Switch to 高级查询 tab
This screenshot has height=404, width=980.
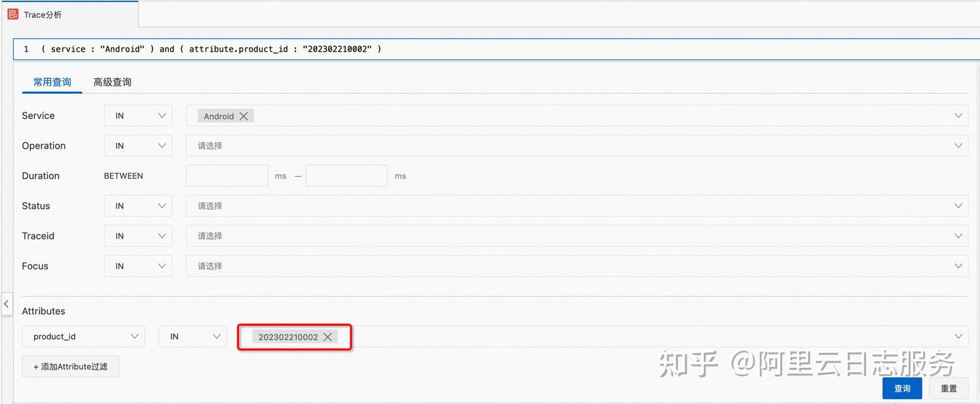pyautogui.click(x=112, y=82)
